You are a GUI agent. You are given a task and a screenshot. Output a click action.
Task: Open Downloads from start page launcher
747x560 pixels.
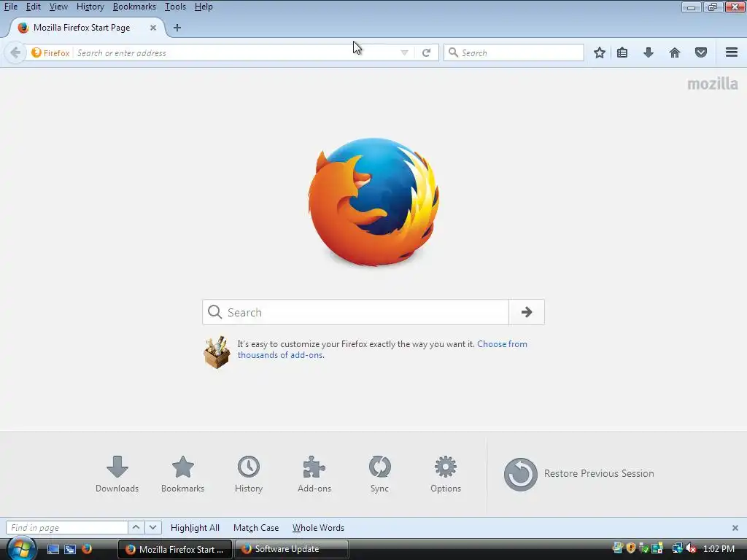[x=117, y=474]
